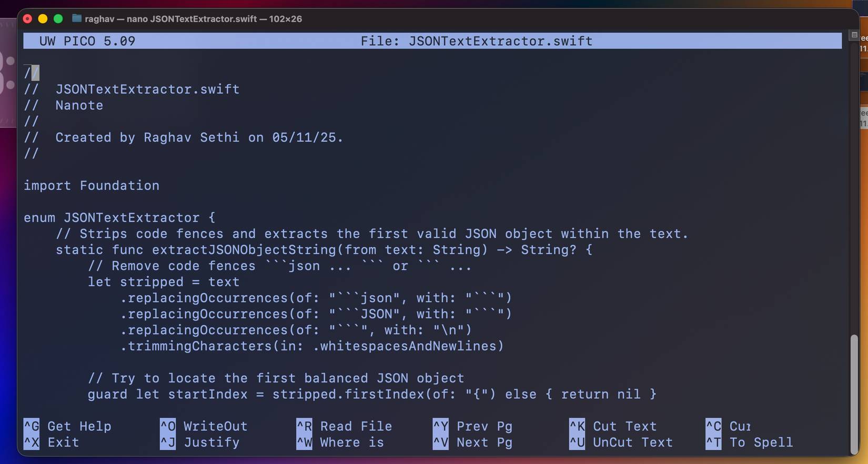This screenshot has height=464, width=868.
Task: Click the 'String?' return type
Action: [549, 250]
